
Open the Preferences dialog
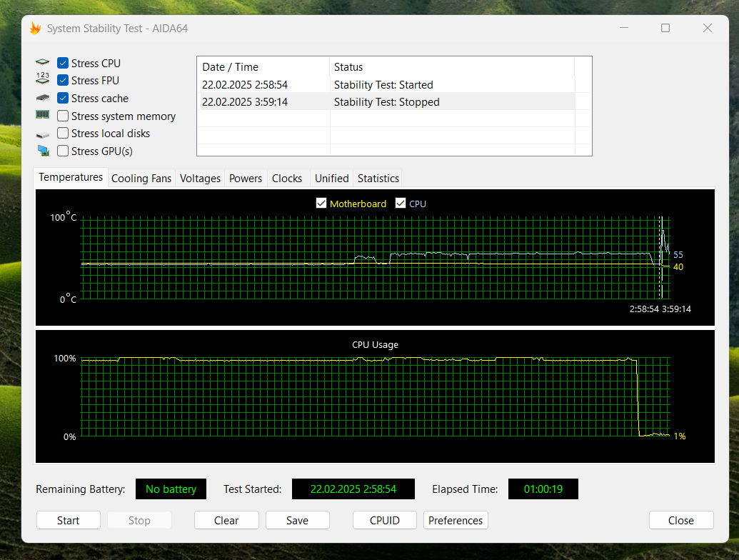456,521
